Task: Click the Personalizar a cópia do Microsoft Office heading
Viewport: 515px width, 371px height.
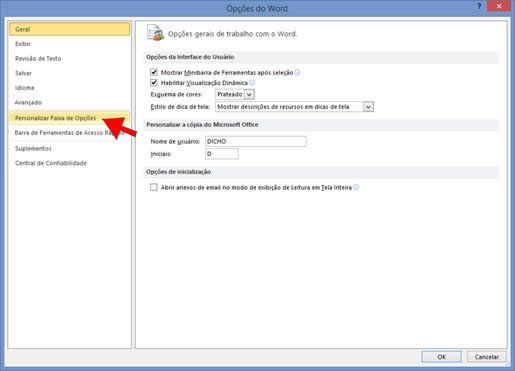Action: tap(202, 125)
